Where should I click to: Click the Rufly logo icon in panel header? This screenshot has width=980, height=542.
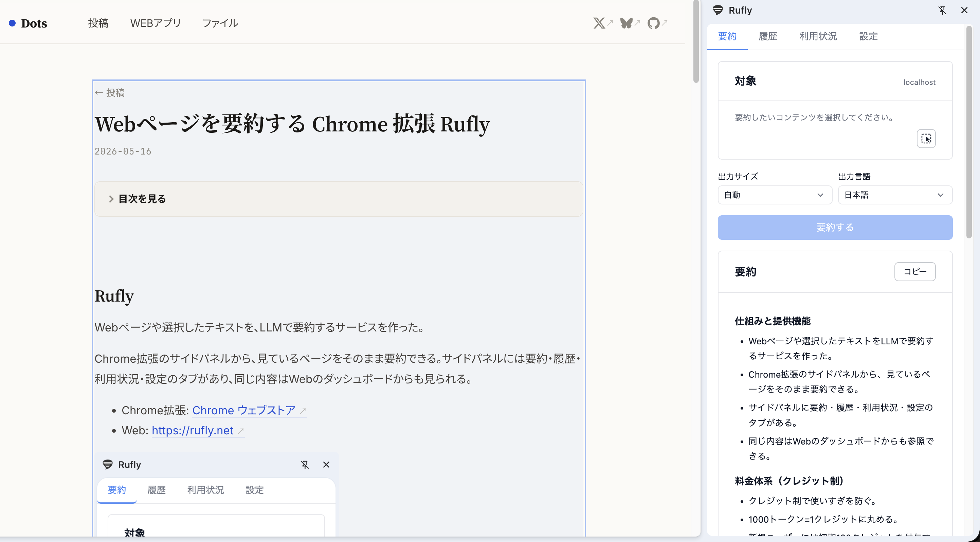tap(718, 10)
